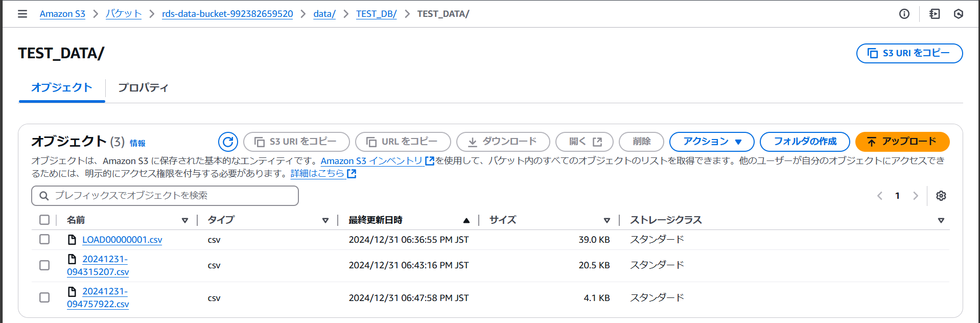Click external link icon after 詳細はこちら
980x323 pixels.
pos(352,174)
